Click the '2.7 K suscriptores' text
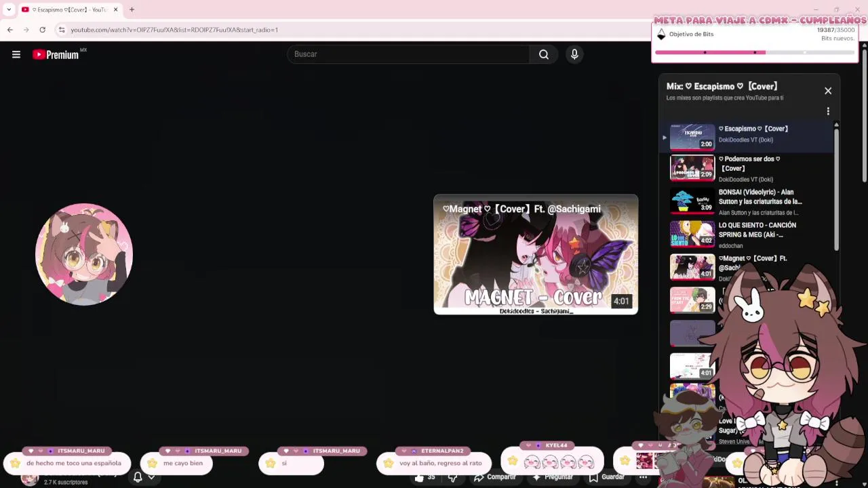The width and height of the screenshot is (868, 488). click(x=66, y=483)
